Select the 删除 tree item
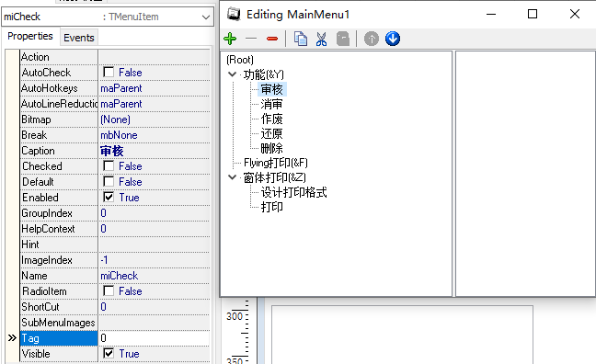Image resolution: width=596 pixels, height=364 pixels. point(271,148)
